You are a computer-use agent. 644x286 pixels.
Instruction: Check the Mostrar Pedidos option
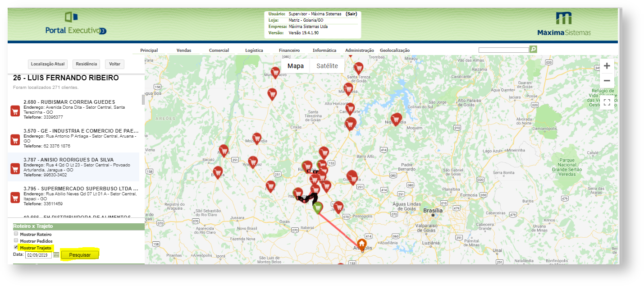point(16,241)
